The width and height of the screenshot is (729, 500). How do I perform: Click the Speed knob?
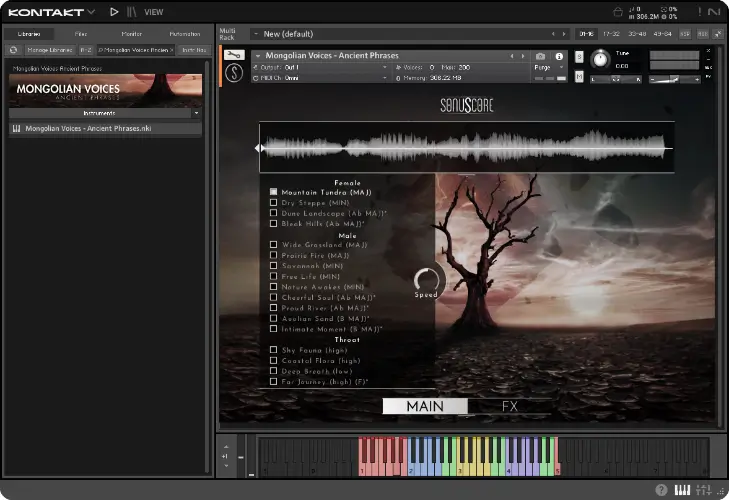coord(428,280)
